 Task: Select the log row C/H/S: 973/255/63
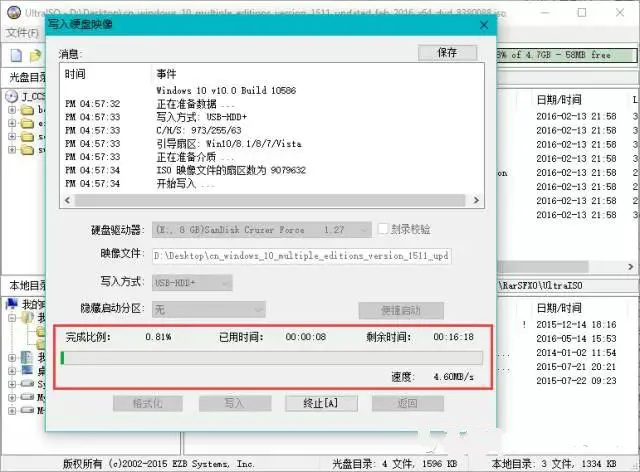pyautogui.click(x=199, y=131)
